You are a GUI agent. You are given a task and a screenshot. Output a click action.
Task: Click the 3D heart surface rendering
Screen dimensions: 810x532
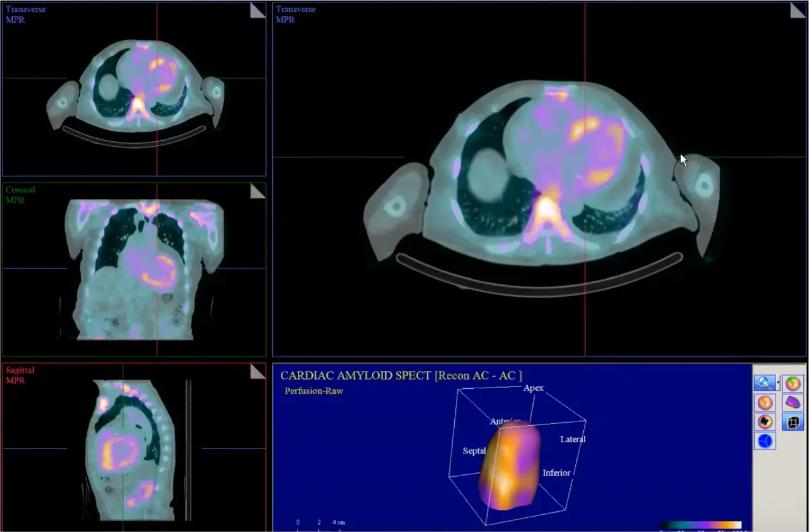509,467
